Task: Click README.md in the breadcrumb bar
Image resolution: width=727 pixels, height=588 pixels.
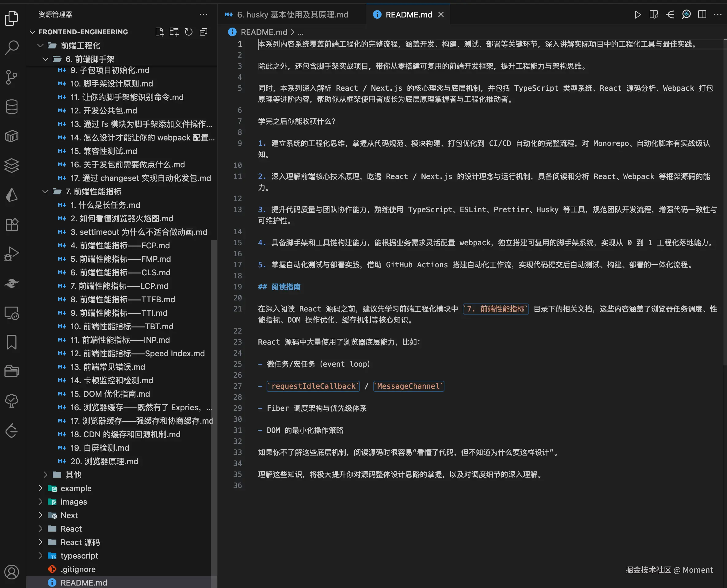Action: 264,32
